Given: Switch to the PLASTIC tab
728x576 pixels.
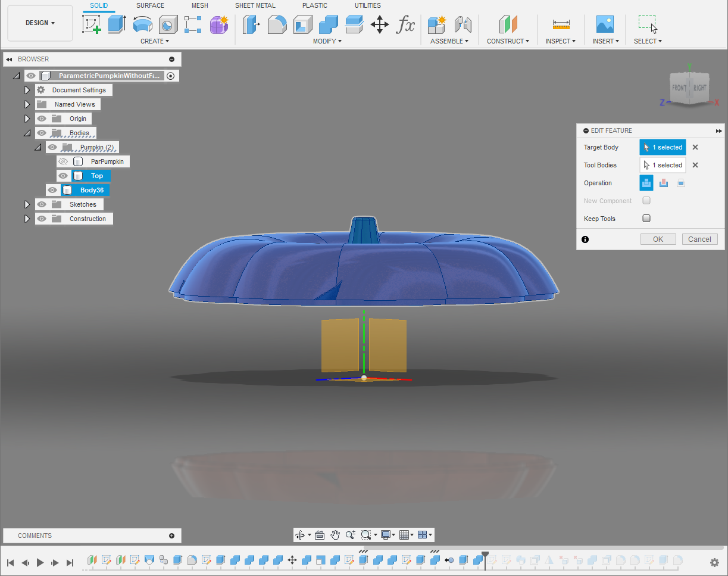Looking at the screenshot, I should point(315,5).
